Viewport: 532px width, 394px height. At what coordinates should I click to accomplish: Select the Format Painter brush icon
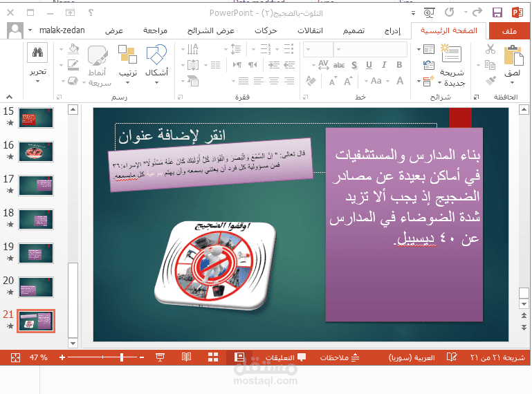click(x=490, y=81)
